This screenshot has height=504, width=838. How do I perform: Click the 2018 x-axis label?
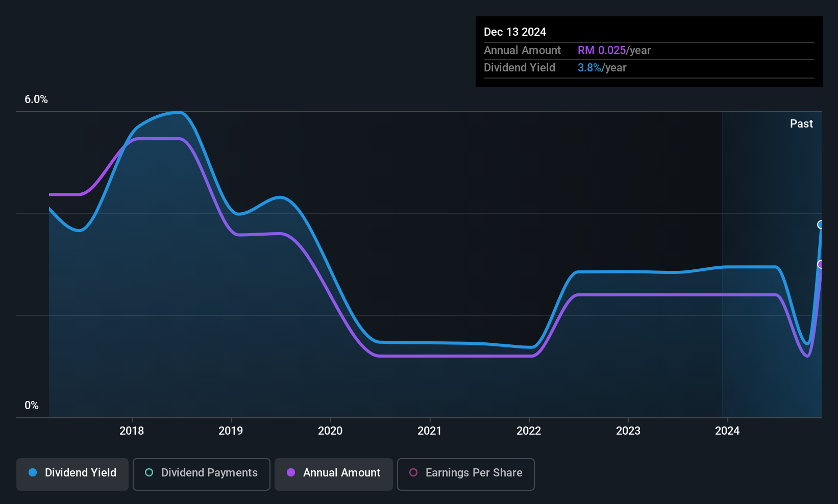coord(132,431)
